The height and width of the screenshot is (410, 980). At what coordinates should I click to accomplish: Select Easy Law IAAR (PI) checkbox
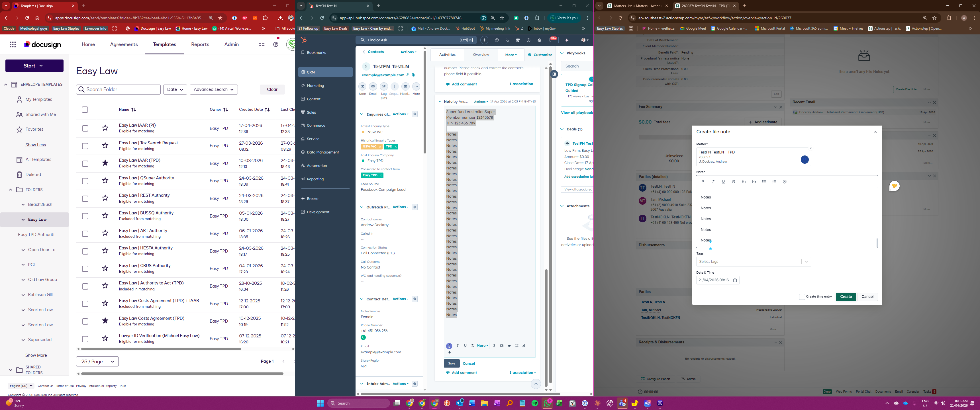pyautogui.click(x=85, y=129)
